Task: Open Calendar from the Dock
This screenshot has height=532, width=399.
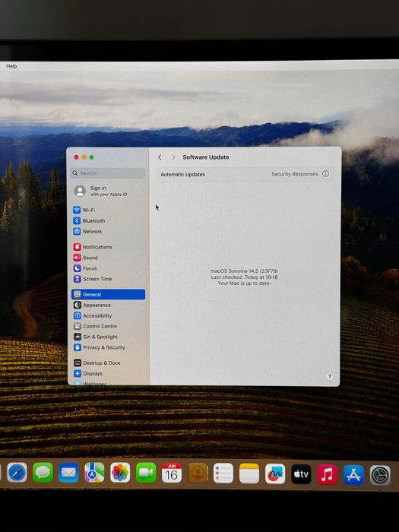Action: (x=172, y=473)
